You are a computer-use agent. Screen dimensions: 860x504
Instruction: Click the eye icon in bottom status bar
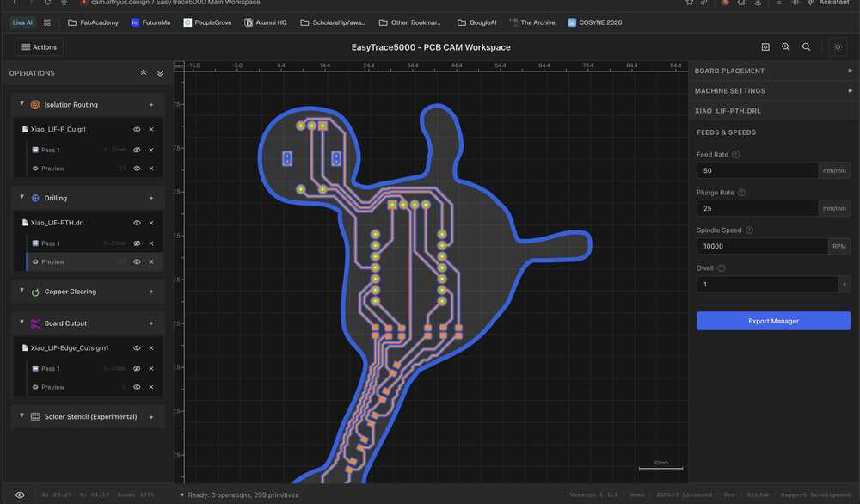[x=20, y=495]
